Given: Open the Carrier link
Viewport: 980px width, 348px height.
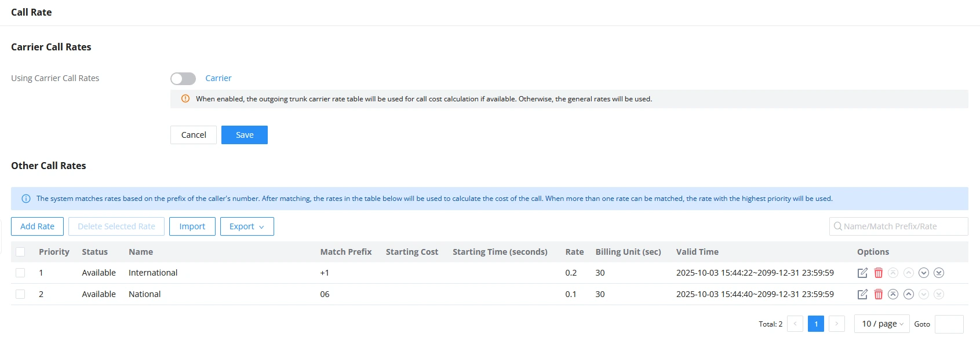Looking at the screenshot, I should pos(218,78).
